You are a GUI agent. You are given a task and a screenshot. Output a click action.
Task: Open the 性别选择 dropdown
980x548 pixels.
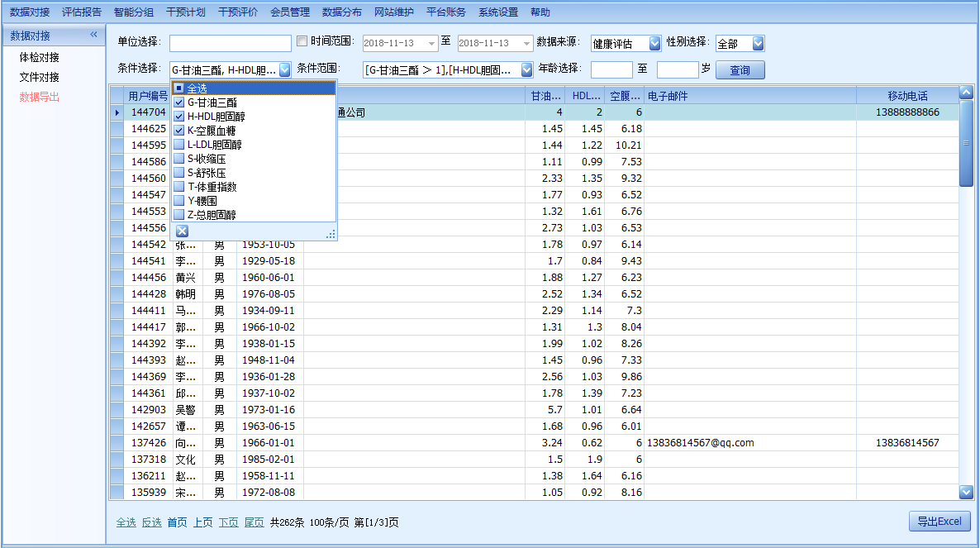tap(758, 43)
